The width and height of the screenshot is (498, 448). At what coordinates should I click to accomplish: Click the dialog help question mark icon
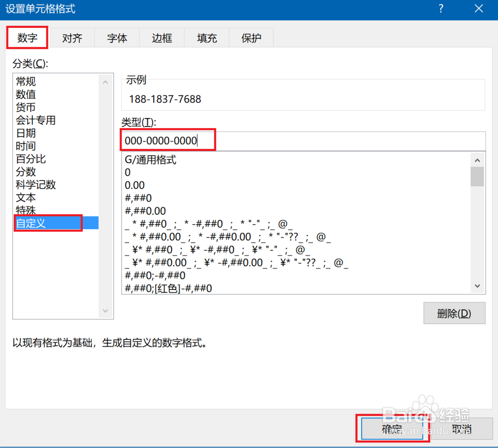(441, 8)
